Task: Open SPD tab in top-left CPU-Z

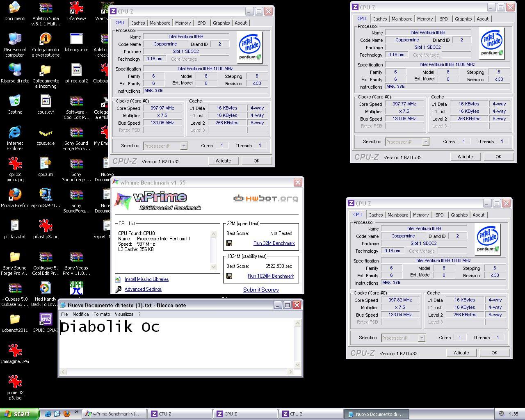Action: coord(201,23)
